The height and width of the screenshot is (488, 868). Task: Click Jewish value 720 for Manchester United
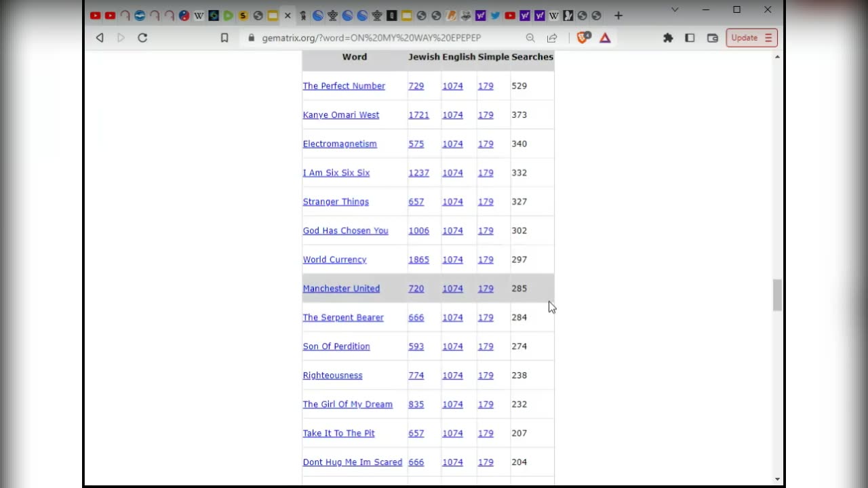pos(416,289)
